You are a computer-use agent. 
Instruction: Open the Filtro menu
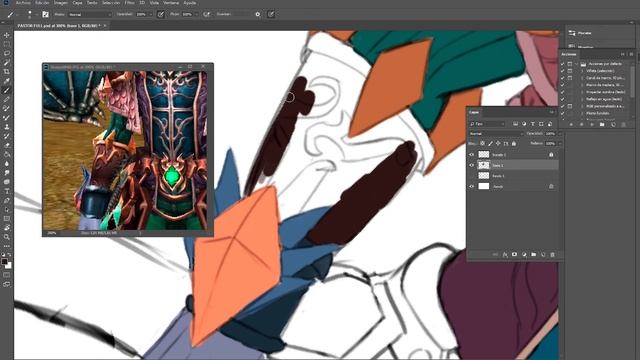pyautogui.click(x=129, y=2)
